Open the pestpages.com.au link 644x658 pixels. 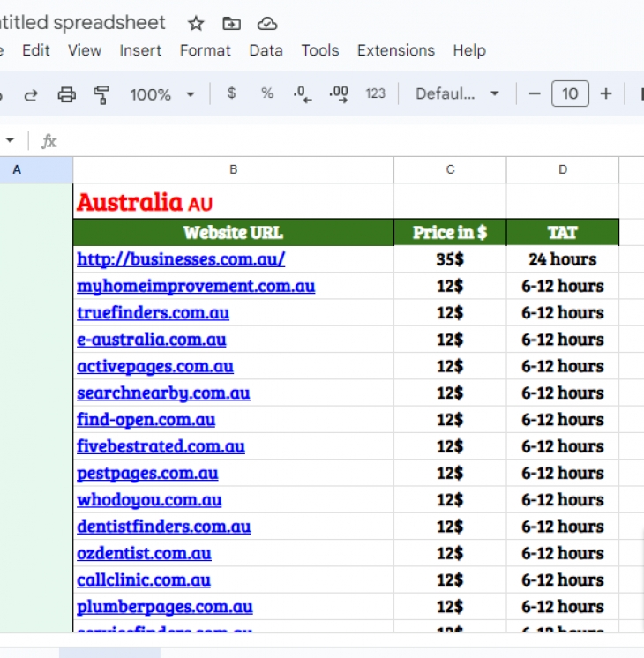pyautogui.click(x=147, y=474)
